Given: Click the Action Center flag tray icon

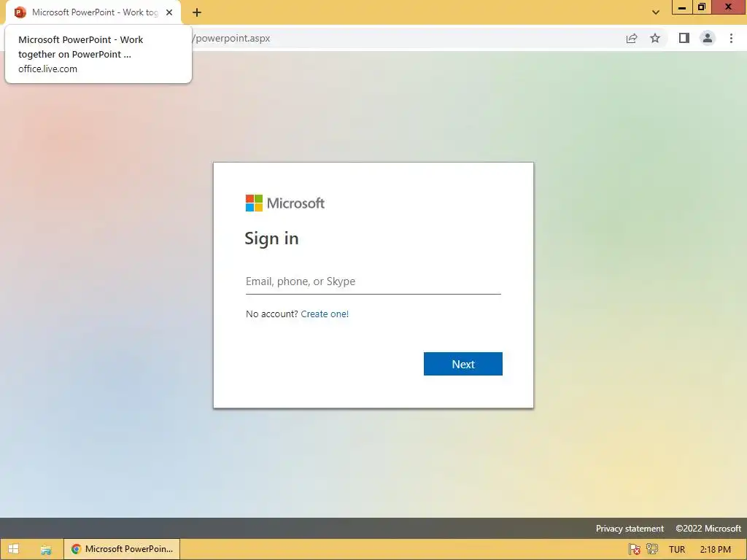Looking at the screenshot, I should click(x=634, y=549).
